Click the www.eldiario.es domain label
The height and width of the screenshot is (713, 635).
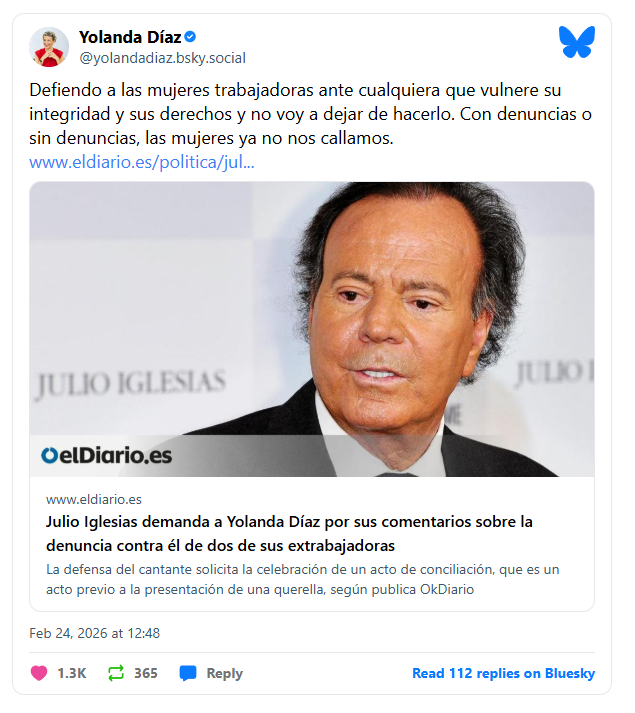tap(94, 499)
